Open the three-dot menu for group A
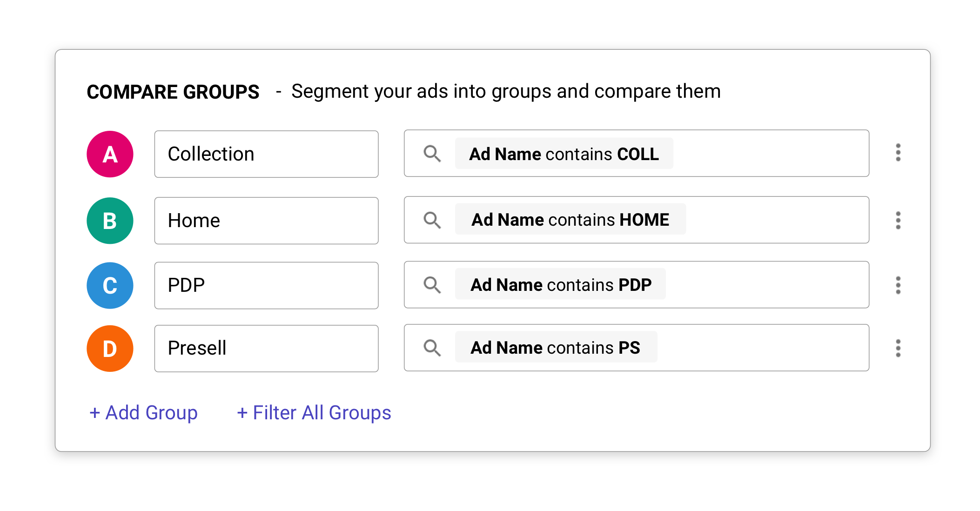980x511 pixels. [898, 154]
